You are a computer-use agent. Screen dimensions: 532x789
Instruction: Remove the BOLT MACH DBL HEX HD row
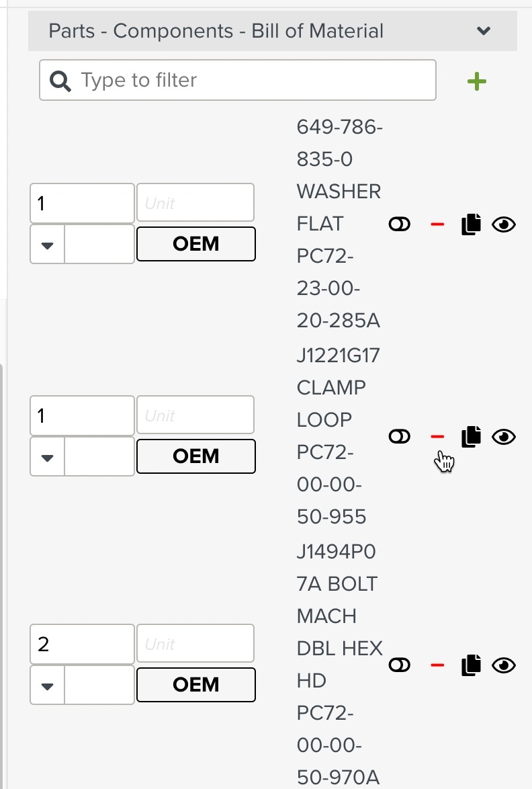point(438,665)
